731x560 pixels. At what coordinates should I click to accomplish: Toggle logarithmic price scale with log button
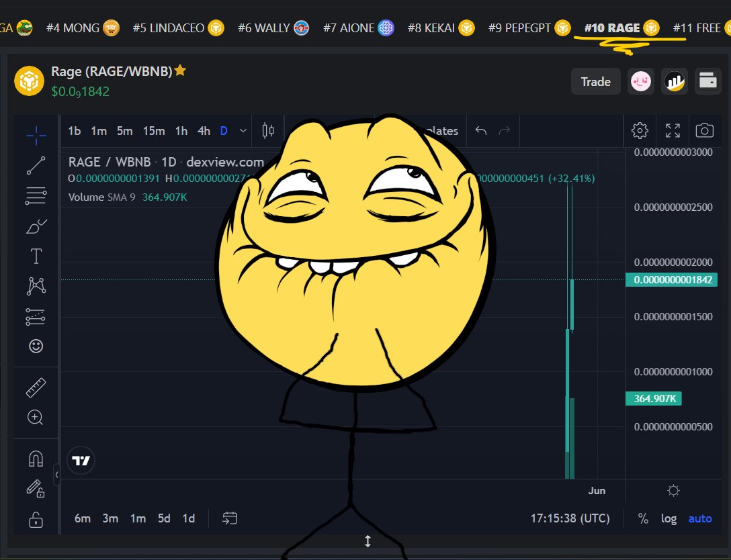coord(669,518)
